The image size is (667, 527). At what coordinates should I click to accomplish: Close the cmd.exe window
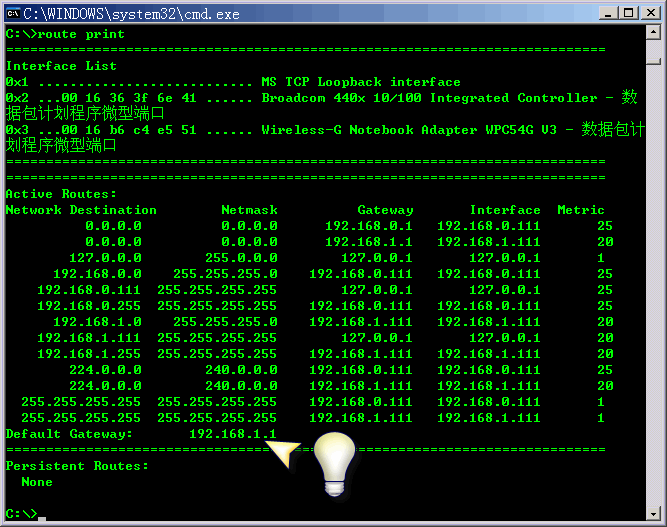(x=650, y=13)
